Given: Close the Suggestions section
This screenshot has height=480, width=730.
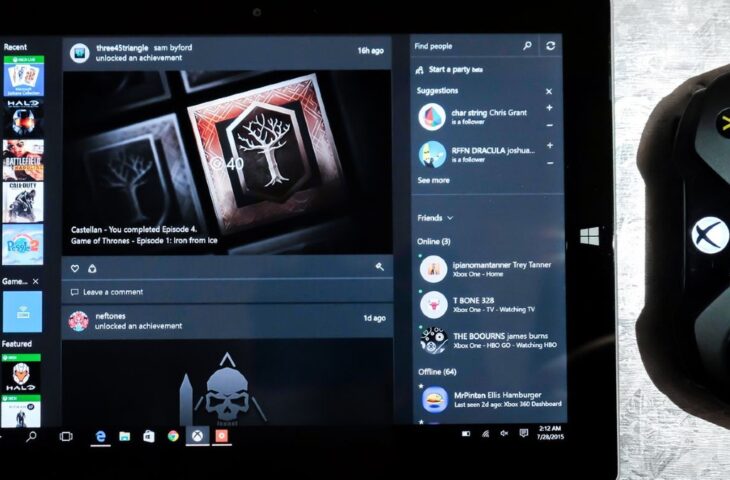Looking at the screenshot, I should [549, 92].
